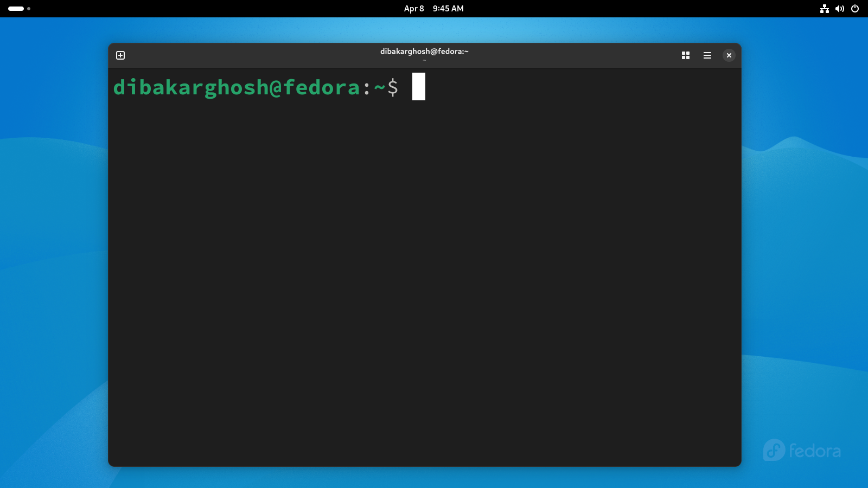Click the network status icon
Viewport: 868px width, 488px height.
pos(825,9)
